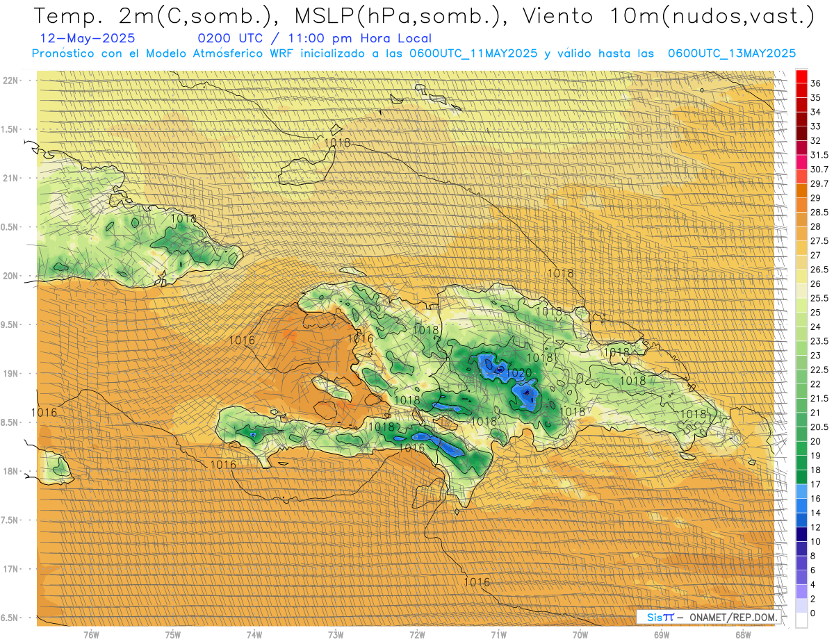Click the white swatch below 0 on the scale
The image size is (834, 644).
(801, 620)
